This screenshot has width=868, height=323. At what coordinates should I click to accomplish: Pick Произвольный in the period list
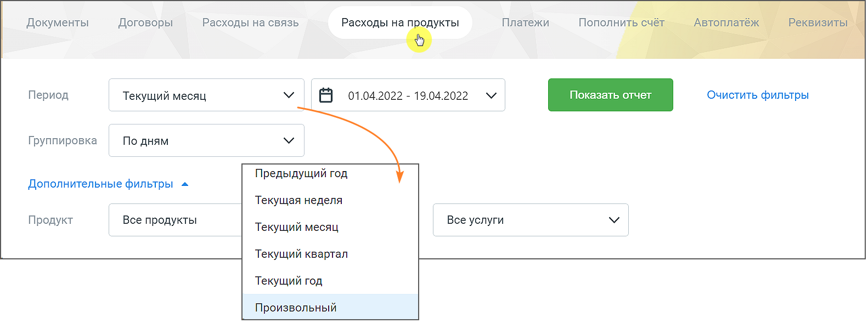330,307
